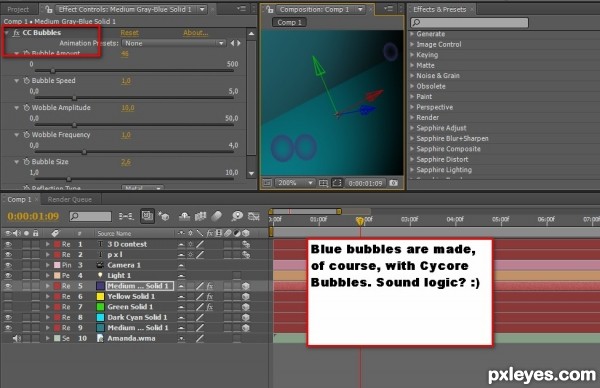600x388 pixels.
Task: Open the composition mini-flowchart icon
Action: 126,217
